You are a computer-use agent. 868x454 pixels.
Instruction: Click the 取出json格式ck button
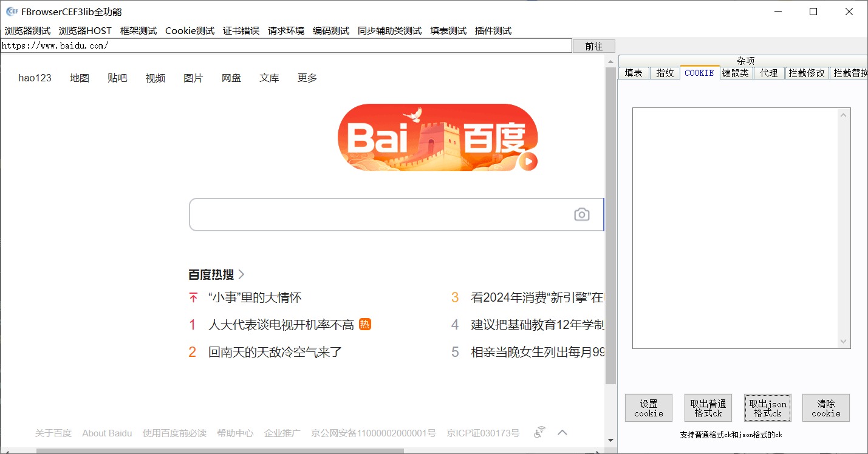coord(768,408)
